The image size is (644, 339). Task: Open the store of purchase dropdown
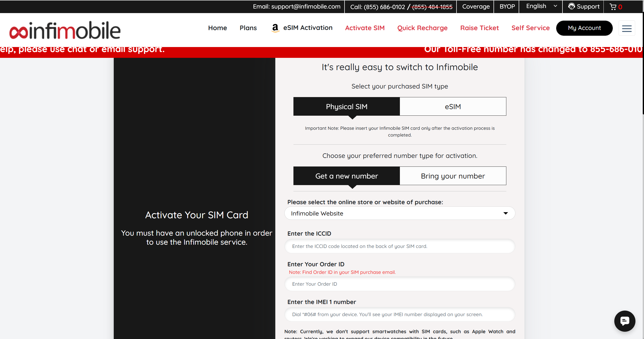click(400, 213)
